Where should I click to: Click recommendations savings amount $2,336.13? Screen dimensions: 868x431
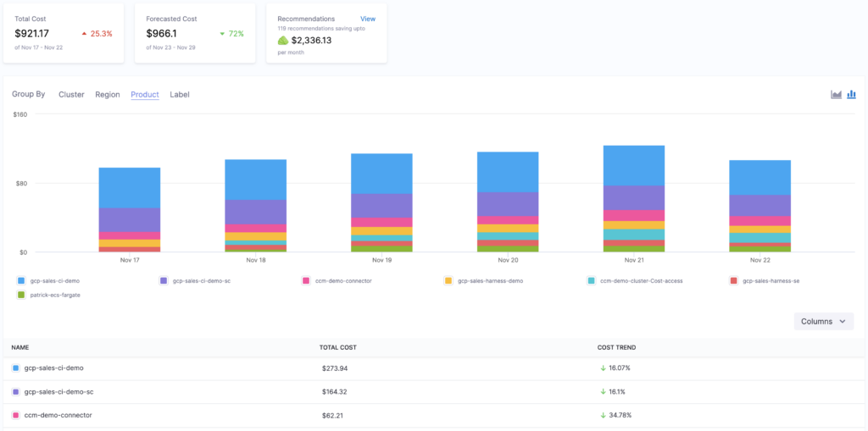(312, 41)
